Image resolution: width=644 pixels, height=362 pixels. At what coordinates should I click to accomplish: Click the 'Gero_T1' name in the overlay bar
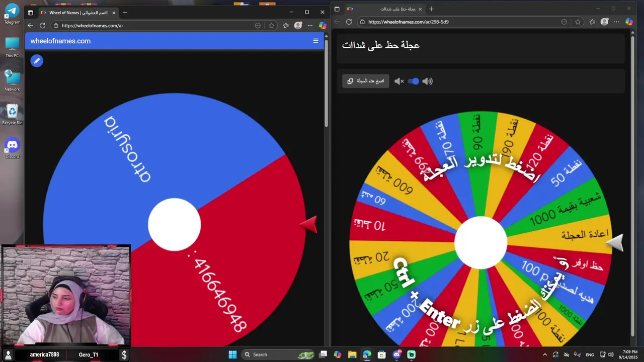pos(89,354)
